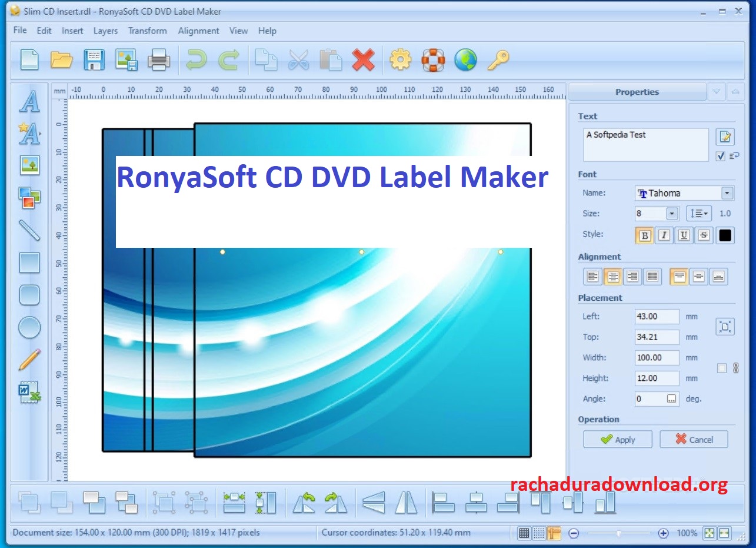
Task: Print the label using the printer icon
Action: 158,59
